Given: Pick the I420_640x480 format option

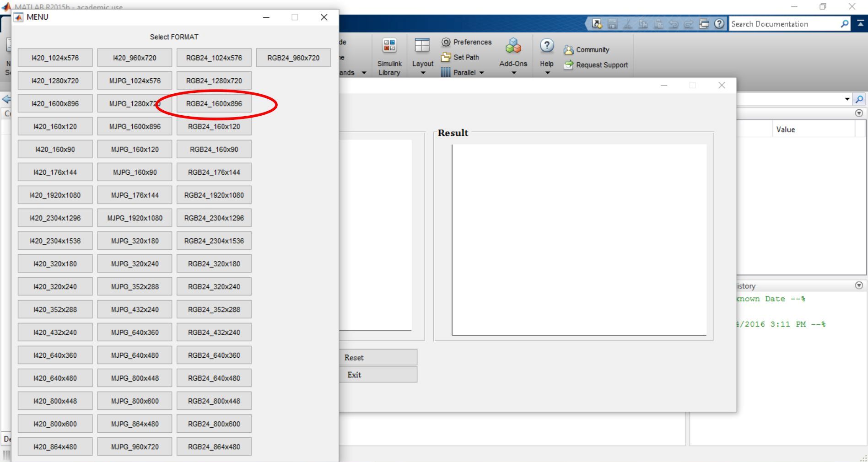Looking at the screenshot, I should pyautogui.click(x=55, y=378).
